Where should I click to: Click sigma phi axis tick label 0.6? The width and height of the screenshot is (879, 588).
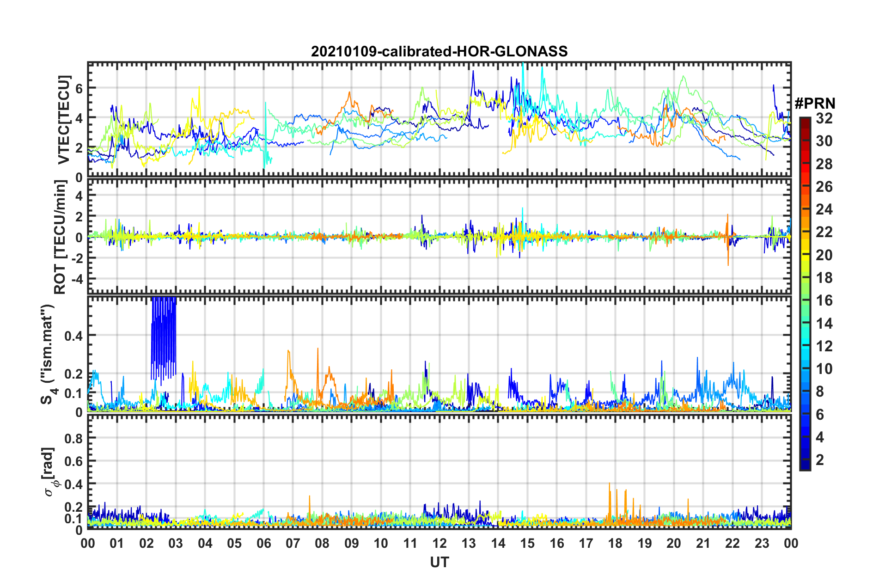[x=74, y=461]
